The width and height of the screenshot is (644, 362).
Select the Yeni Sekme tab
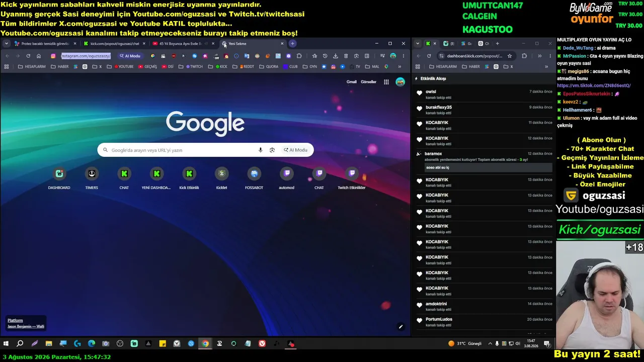pos(253,44)
